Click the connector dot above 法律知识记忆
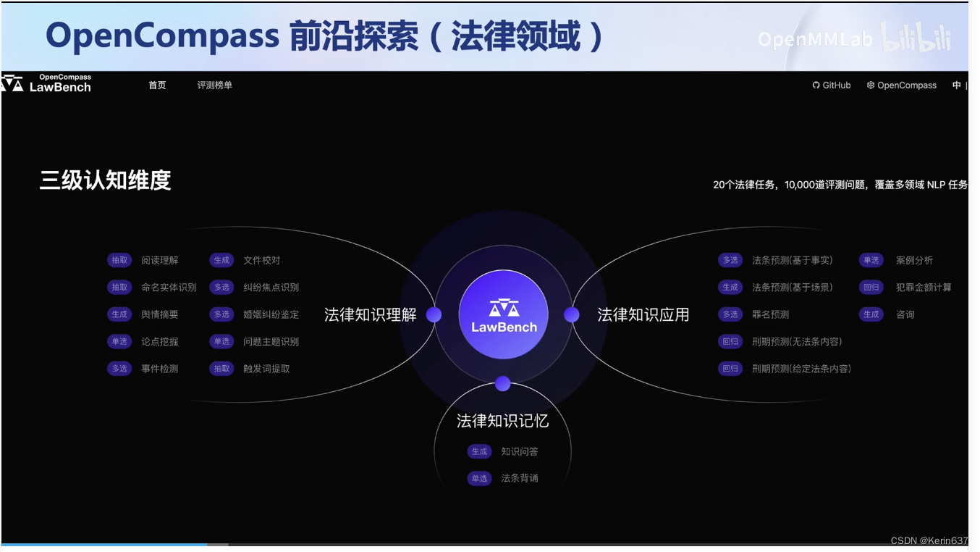This screenshot has width=980, height=552. click(503, 383)
